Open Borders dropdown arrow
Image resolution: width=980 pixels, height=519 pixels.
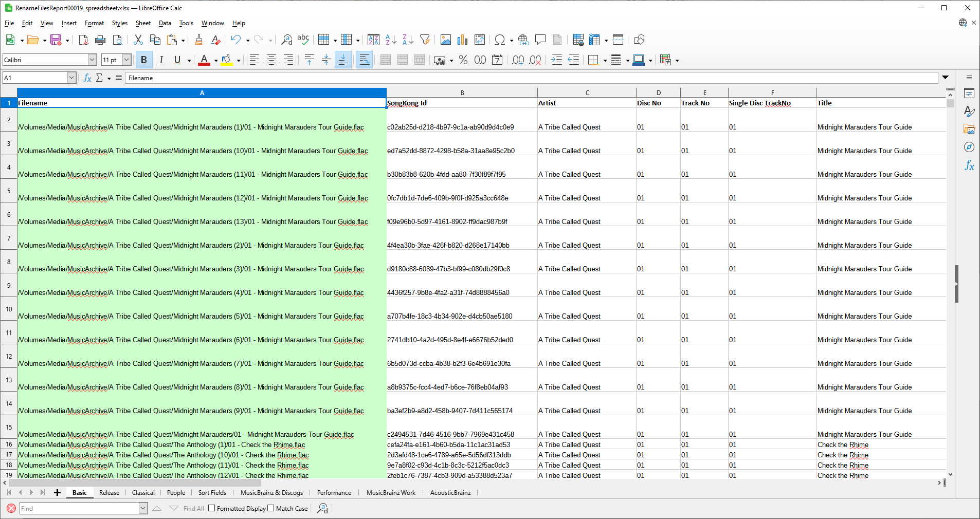[x=605, y=61]
